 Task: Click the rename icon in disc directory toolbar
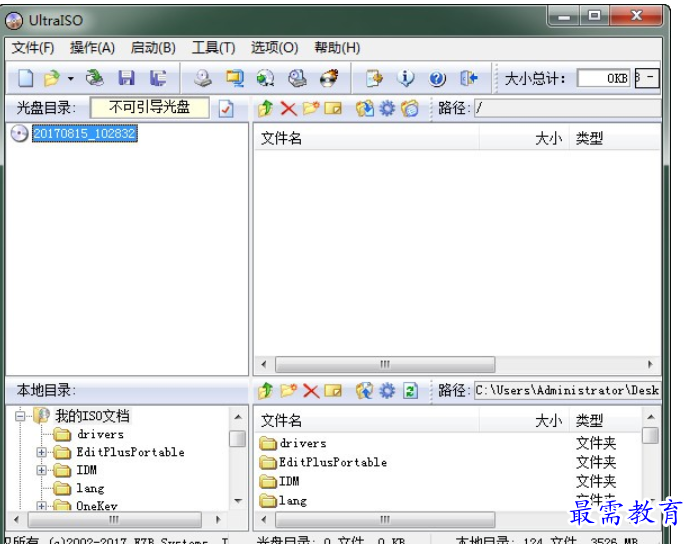click(x=333, y=108)
